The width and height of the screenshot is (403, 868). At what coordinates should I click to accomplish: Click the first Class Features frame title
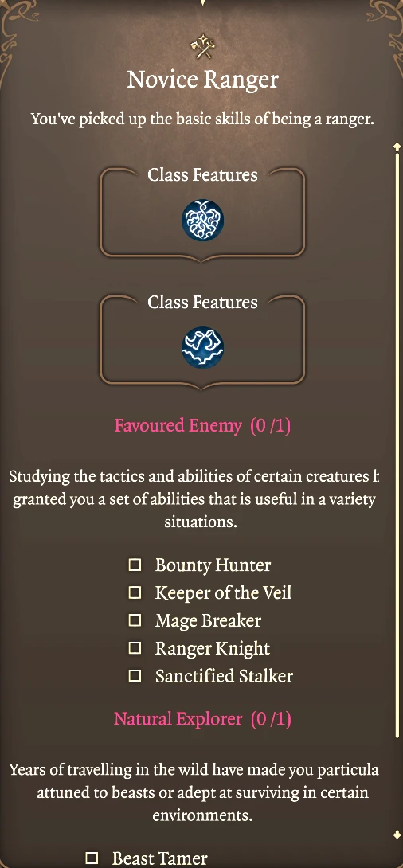click(x=202, y=175)
